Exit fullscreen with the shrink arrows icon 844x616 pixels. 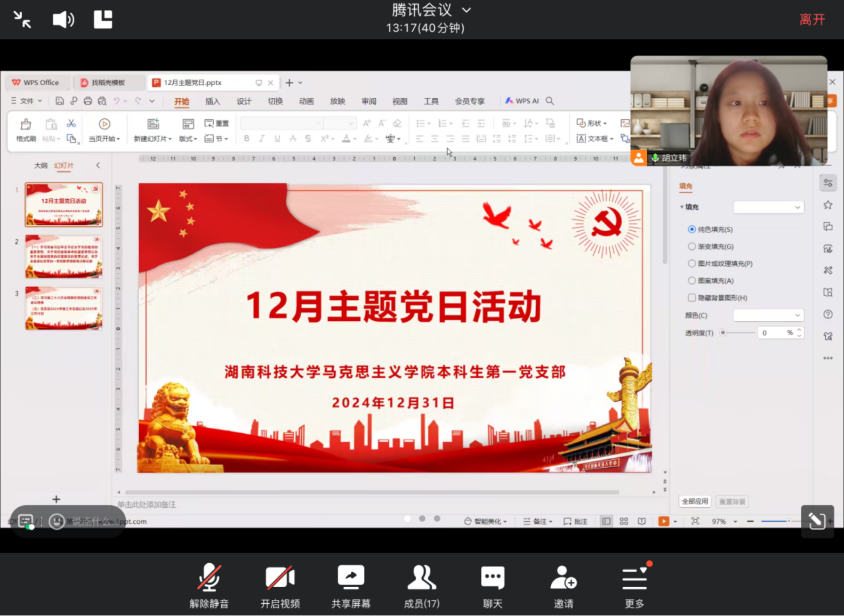pyautogui.click(x=22, y=20)
